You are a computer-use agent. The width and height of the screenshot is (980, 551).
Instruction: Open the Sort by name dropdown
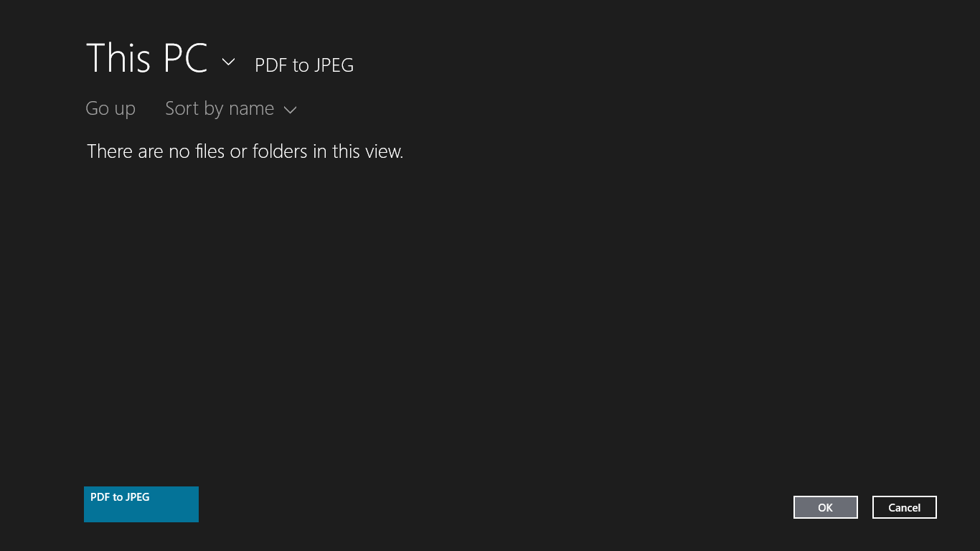click(x=230, y=109)
